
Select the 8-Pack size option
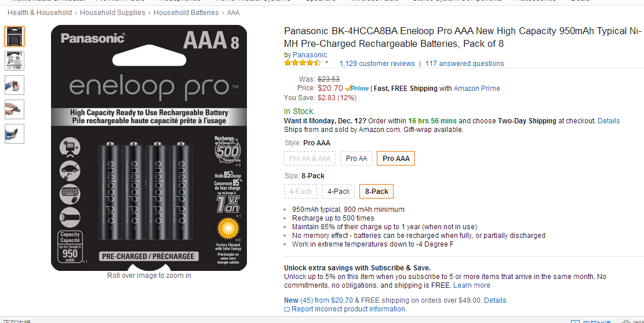[x=377, y=192]
